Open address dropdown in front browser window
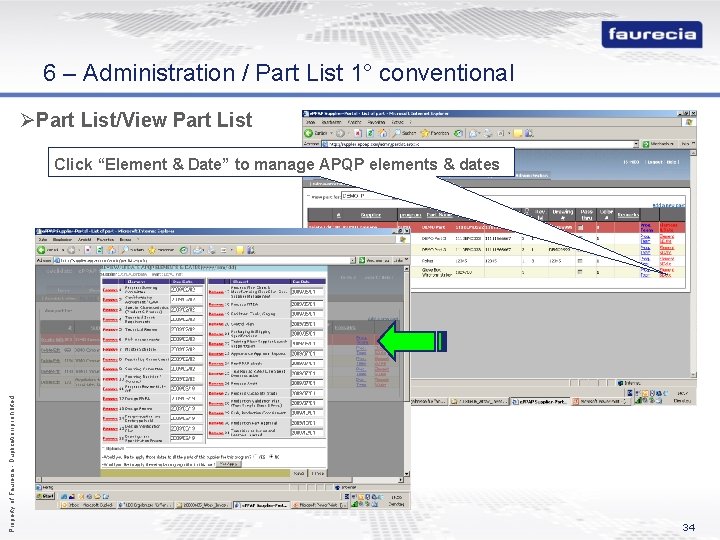 (x=353, y=260)
